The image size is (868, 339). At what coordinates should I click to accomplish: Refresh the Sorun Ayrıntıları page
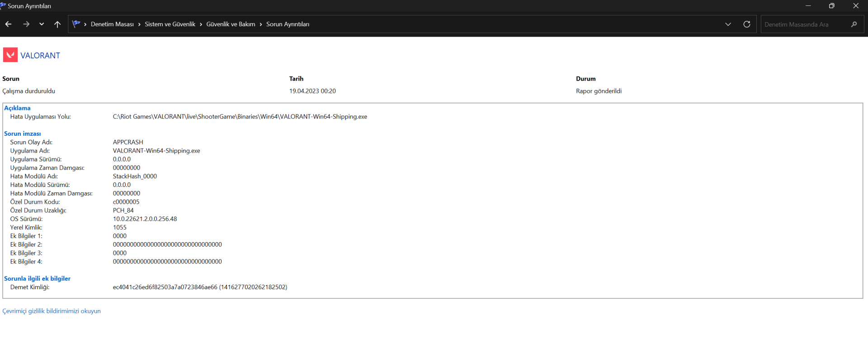tap(747, 24)
